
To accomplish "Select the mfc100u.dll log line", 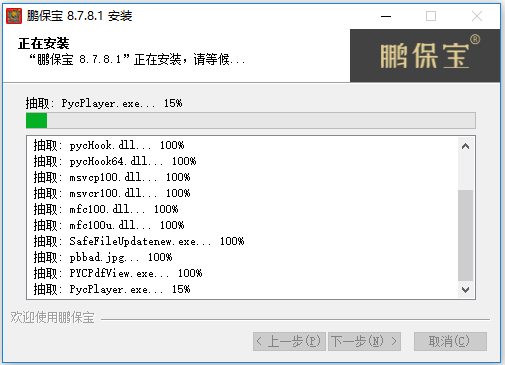I will pos(109,225).
